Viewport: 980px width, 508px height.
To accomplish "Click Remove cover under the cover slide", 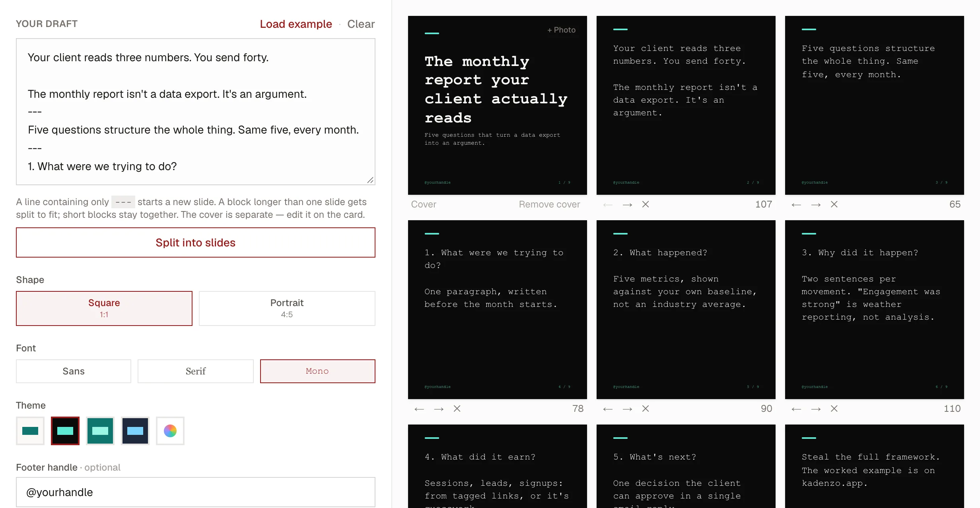I will 549,204.
